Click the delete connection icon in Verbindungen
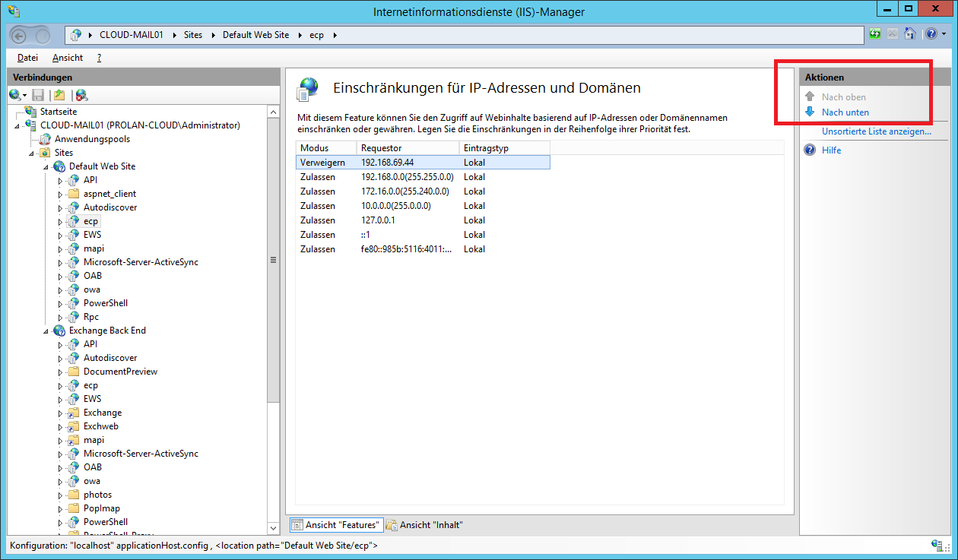 [81, 95]
